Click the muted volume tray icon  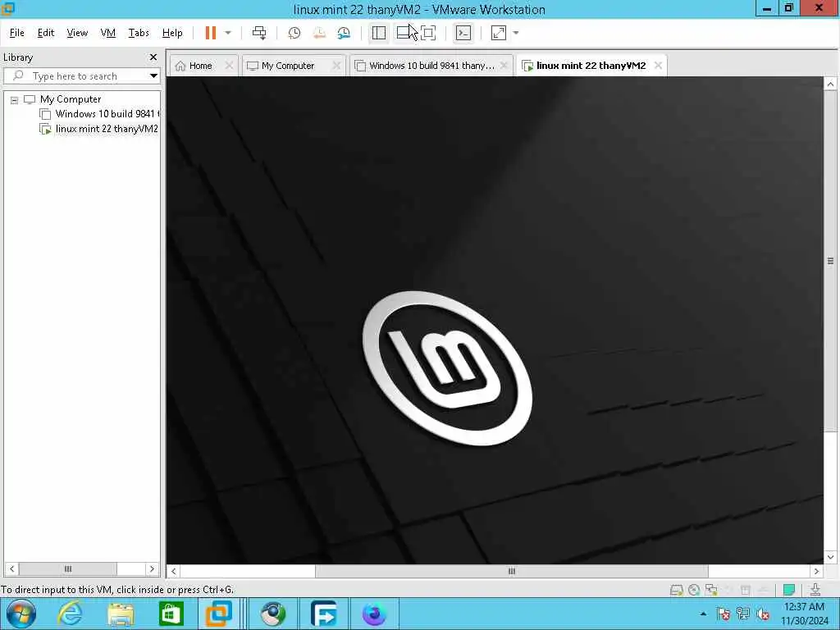coord(764,614)
